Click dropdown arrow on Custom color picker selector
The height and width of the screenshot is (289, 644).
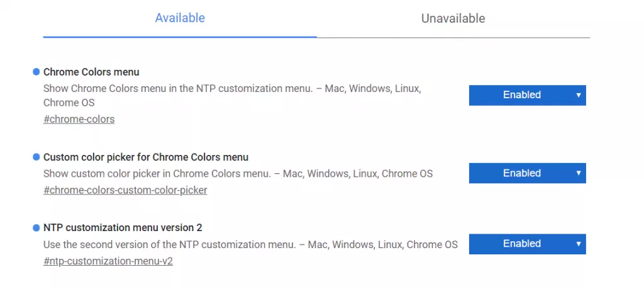pyautogui.click(x=578, y=173)
